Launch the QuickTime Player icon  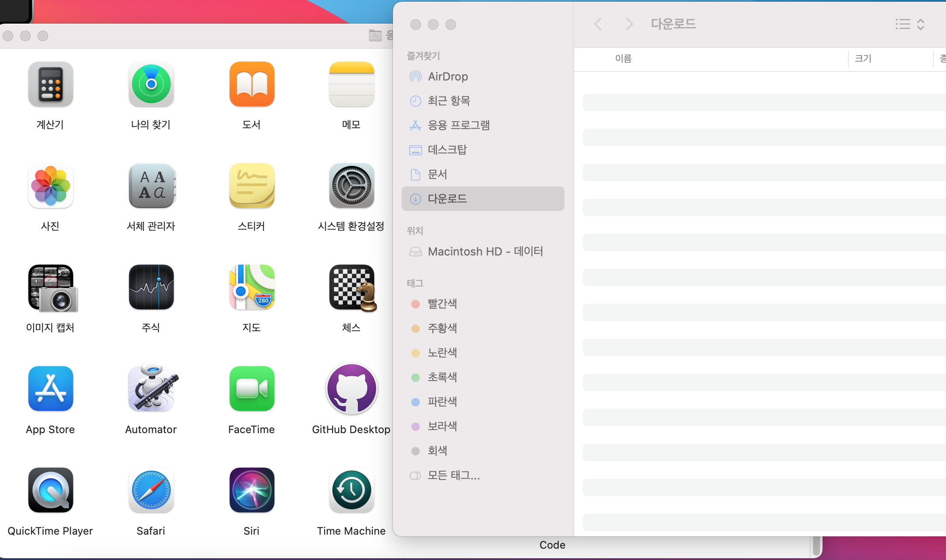50,490
